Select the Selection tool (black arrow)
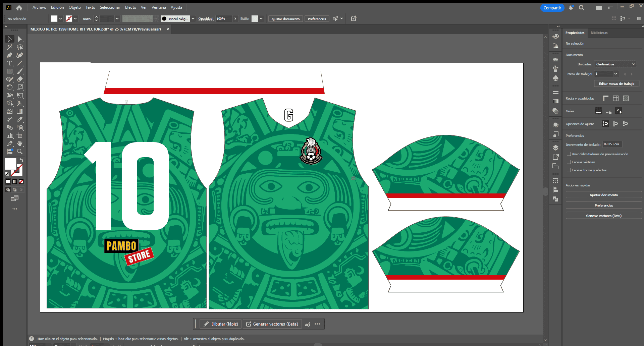 click(10, 39)
